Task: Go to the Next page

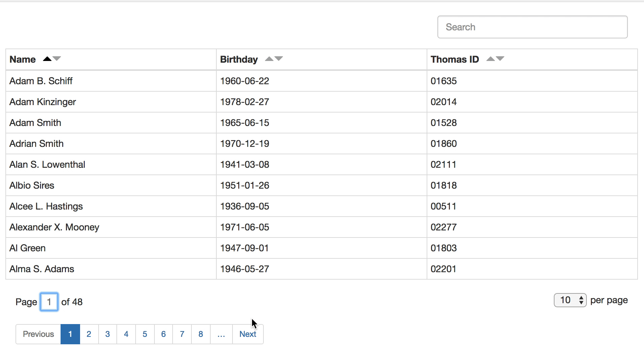Action: tap(248, 334)
